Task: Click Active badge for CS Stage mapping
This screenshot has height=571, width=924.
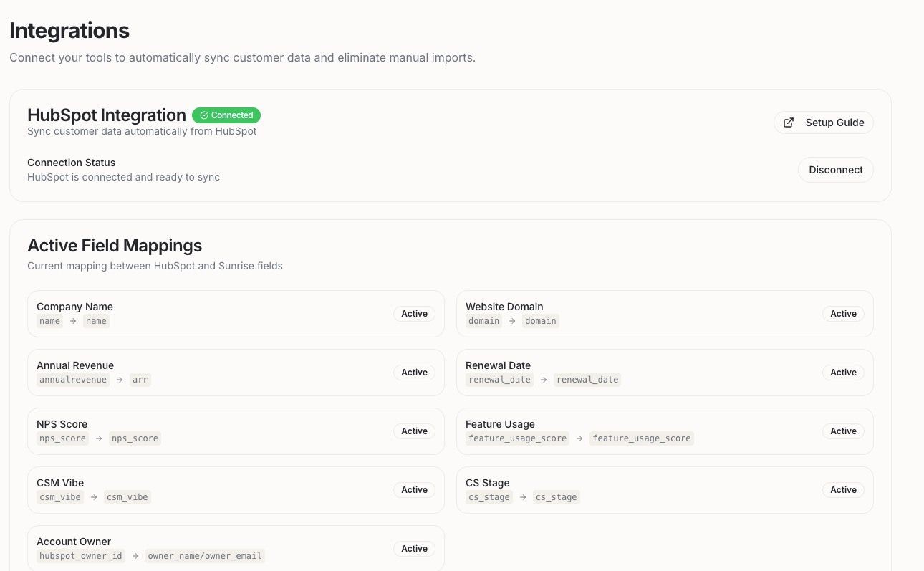Action: point(843,490)
